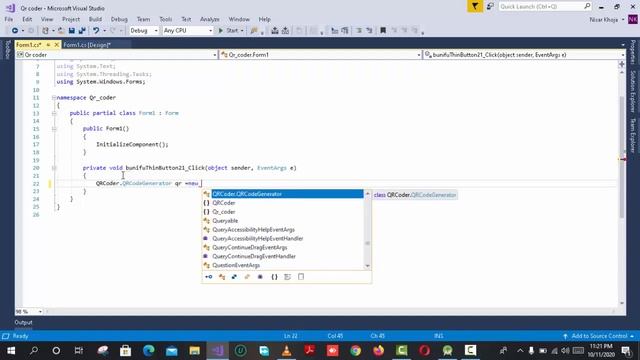Screen dimensions: 640x360
Task: Click the New Project toolbar icon
Action: click(x=46, y=31)
